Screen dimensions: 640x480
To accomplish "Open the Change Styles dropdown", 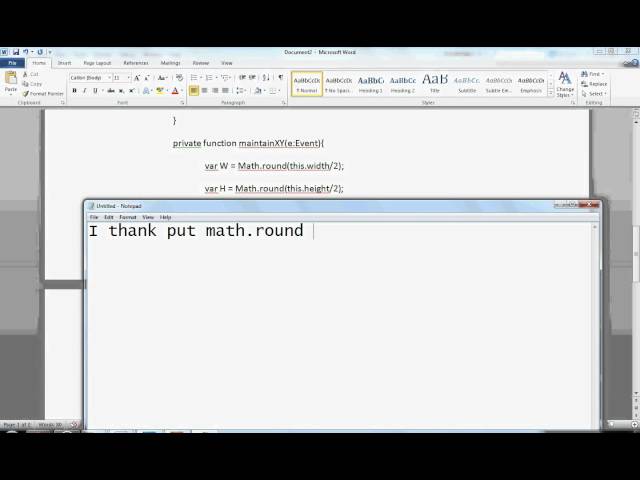I will click(x=565, y=84).
